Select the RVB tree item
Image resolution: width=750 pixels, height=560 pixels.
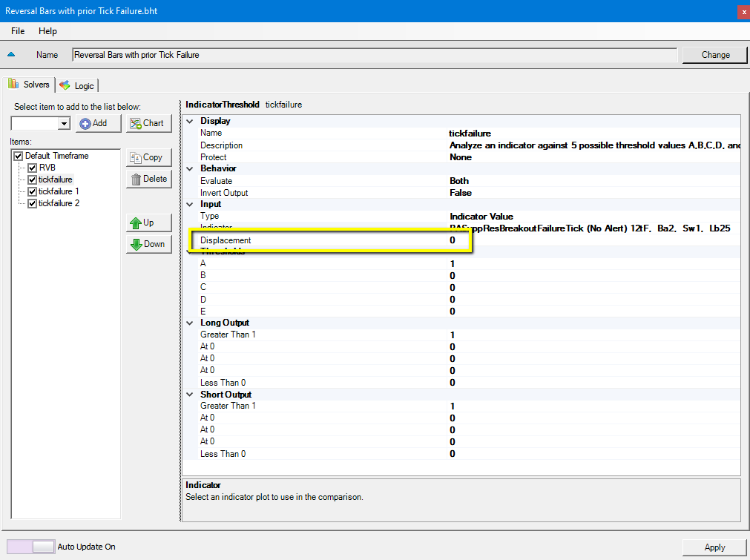47,168
